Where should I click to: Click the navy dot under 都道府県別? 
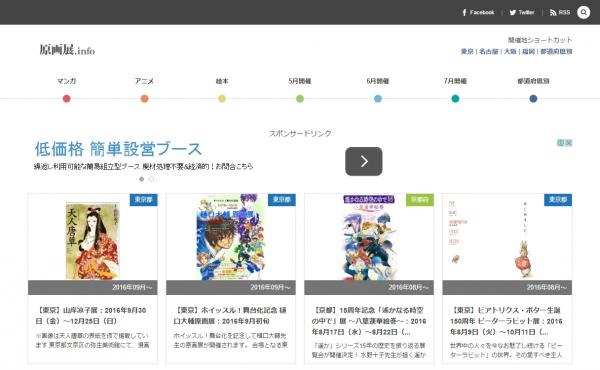point(533,99)
